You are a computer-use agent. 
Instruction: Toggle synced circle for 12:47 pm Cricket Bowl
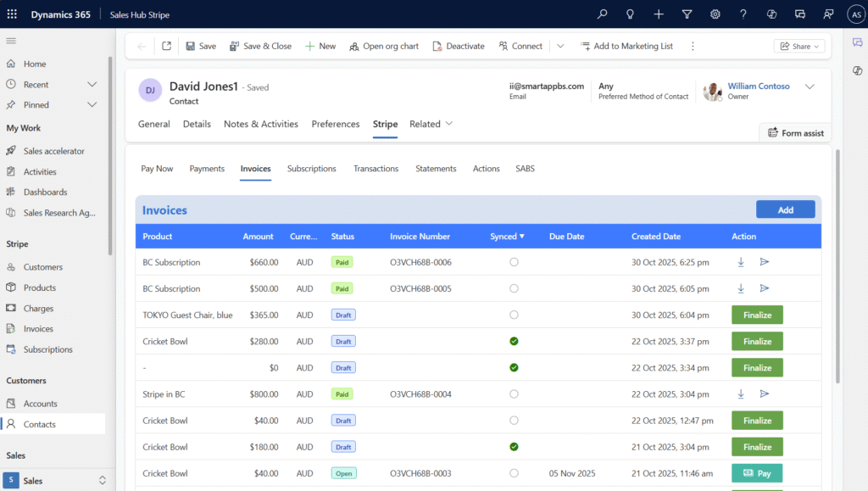(x=514, y=421)
